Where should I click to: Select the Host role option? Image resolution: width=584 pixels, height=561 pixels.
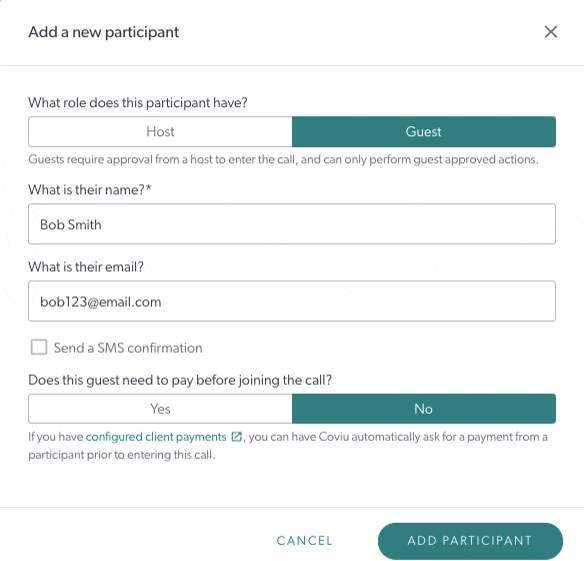tap(160, 131)
